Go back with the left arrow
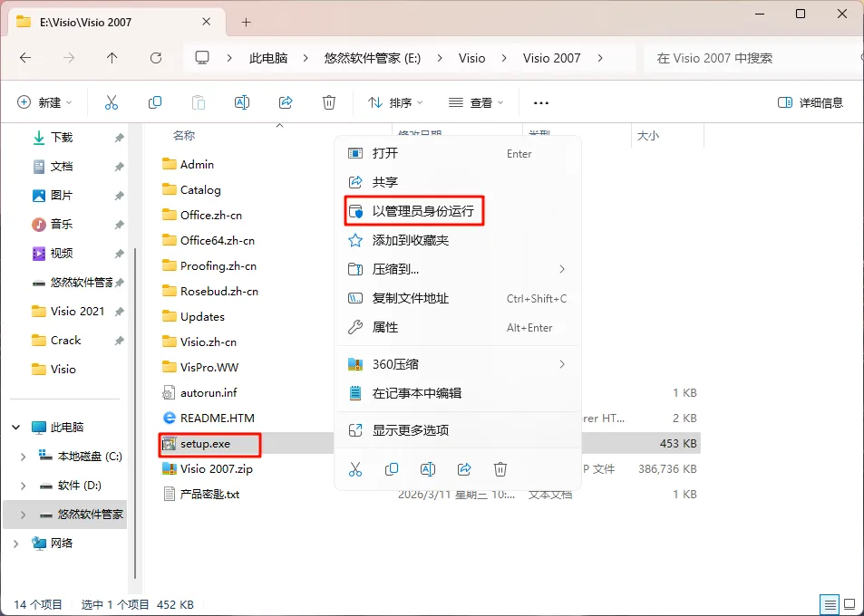 (25, 58)
